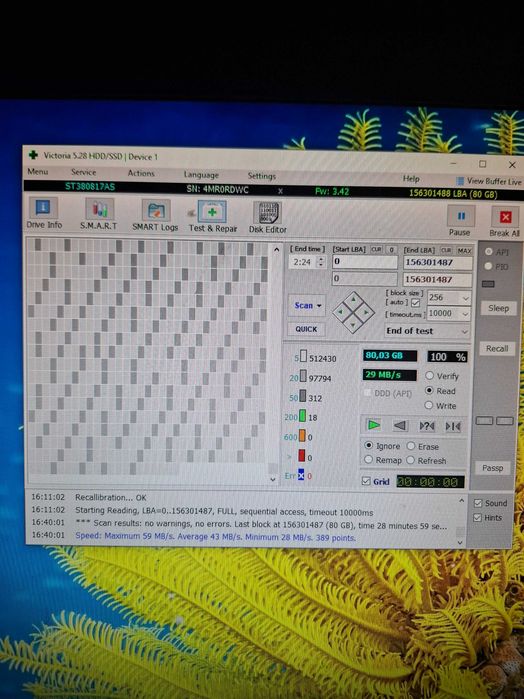
Task: Toggle the Sound checkbox
Action: [x=478, y=503]
